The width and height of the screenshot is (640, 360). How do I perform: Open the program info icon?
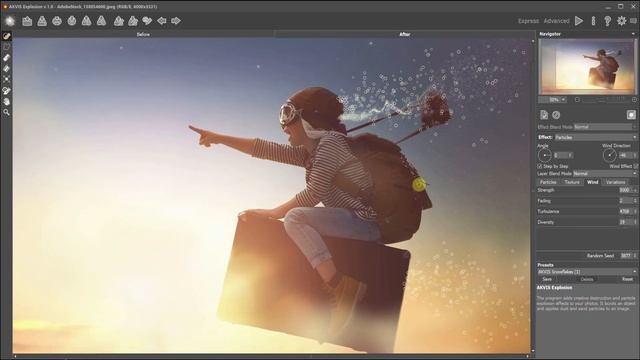[593, 21]
